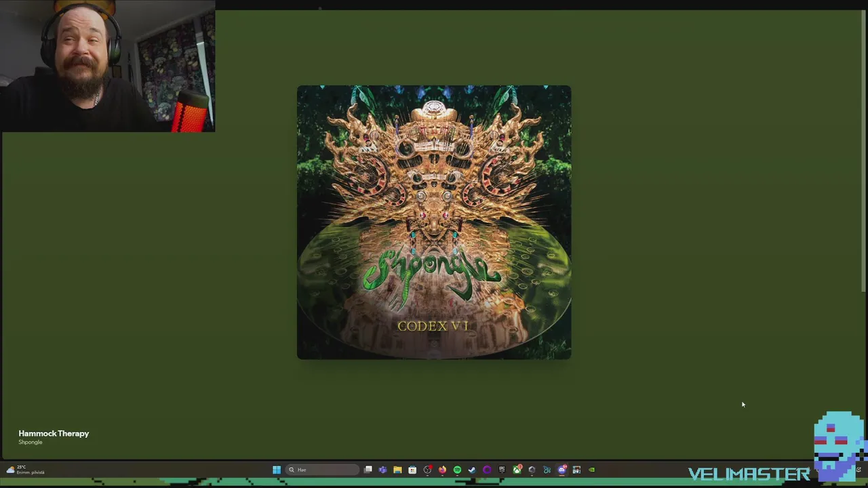Image resolution: width=868 pixels, height=488 pixels.
Task: Open Epic Games Launcher from the taskbar
Action: point(502,470)
